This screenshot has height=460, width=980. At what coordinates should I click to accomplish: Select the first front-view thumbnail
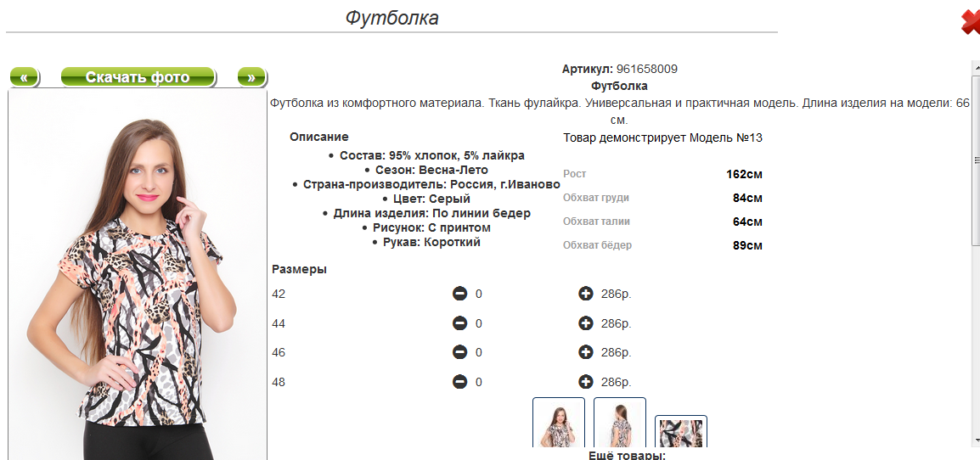click(559, 423)
